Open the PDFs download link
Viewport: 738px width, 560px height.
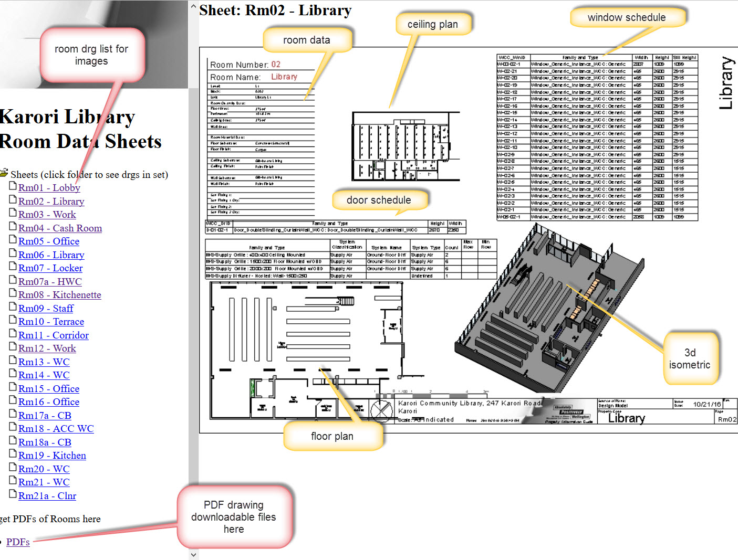[18, 542]
